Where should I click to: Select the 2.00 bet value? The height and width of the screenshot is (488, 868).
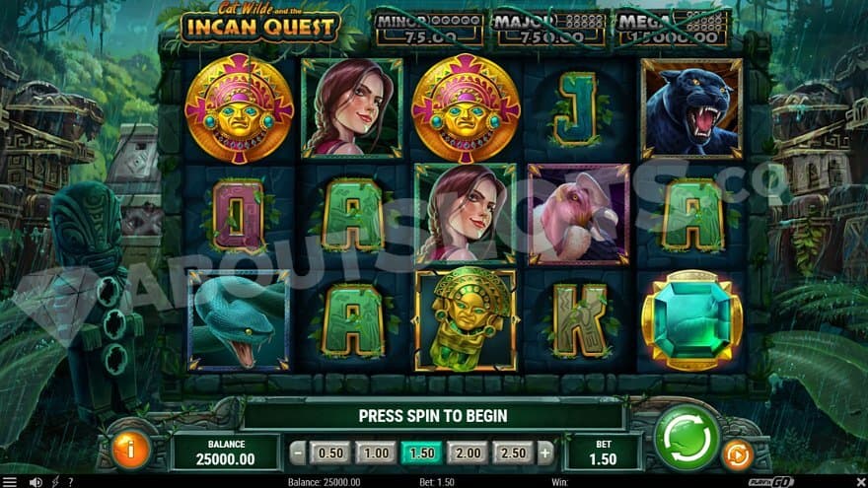click(468, 453)
